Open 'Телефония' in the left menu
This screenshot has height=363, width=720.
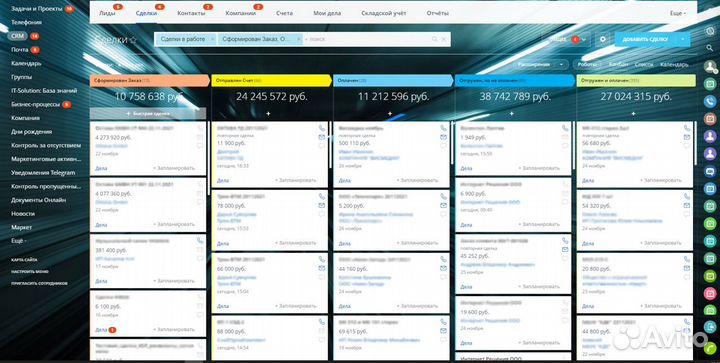tap(26, 22)
